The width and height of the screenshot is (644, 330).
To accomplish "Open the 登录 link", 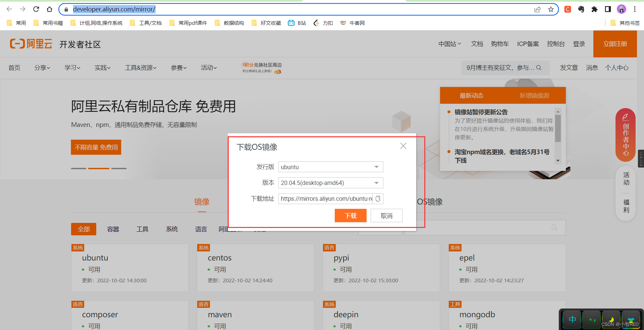I will click(579, 44).
